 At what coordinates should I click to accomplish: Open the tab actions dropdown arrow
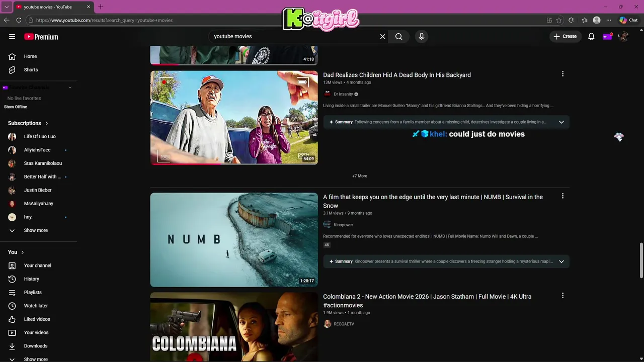7,7
